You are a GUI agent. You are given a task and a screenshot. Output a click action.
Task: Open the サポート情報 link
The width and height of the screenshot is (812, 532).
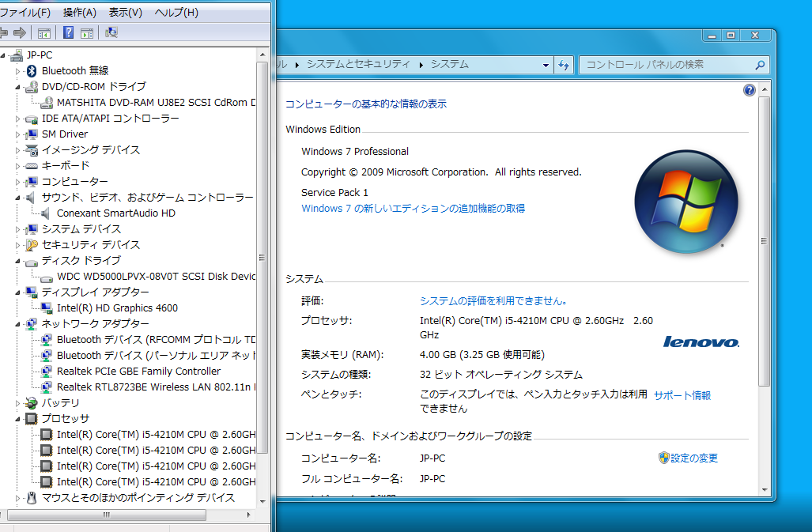coord(682,395)
